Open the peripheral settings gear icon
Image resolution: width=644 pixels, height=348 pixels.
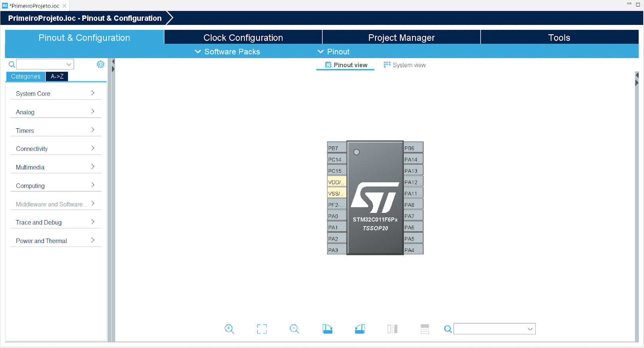click(100, 64)
